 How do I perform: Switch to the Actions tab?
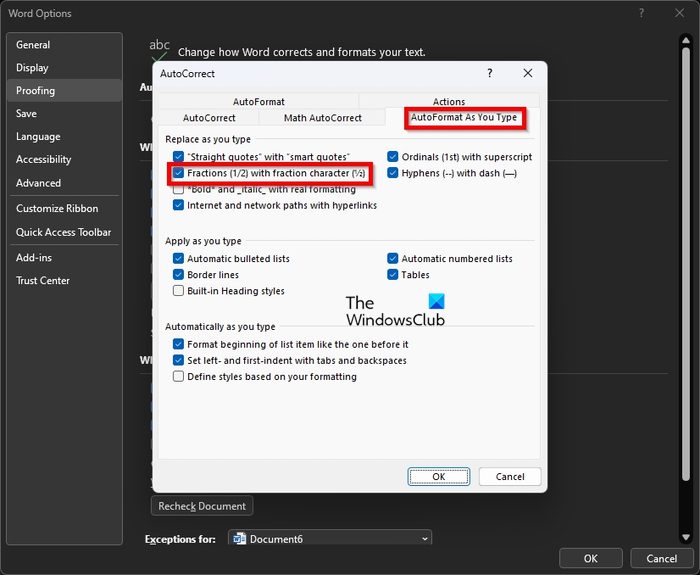coord(449,101)
